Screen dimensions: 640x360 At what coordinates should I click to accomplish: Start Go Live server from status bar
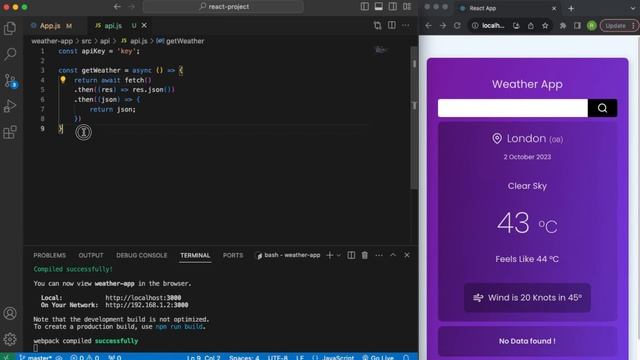[x=378, y=357]
